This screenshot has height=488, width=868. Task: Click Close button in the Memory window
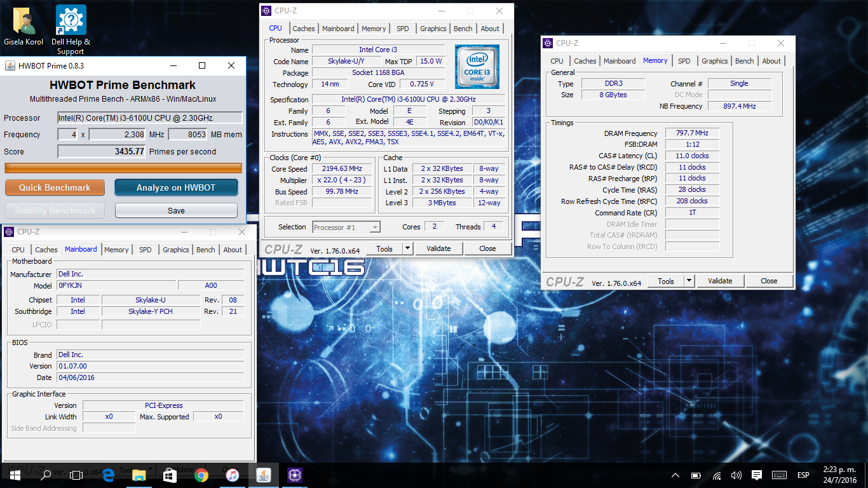(769, 281)
